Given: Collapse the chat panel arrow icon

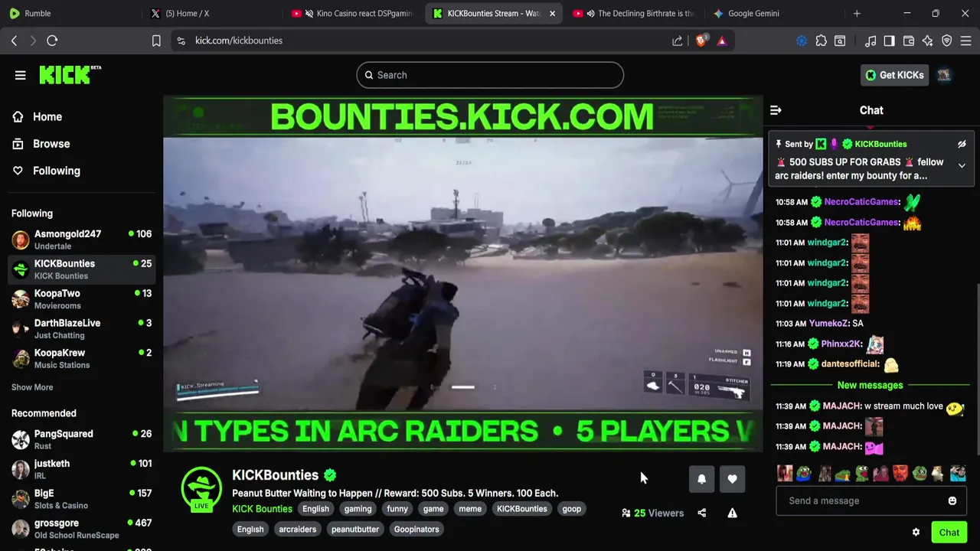Looking at the screenshot, I should [776, 110].
